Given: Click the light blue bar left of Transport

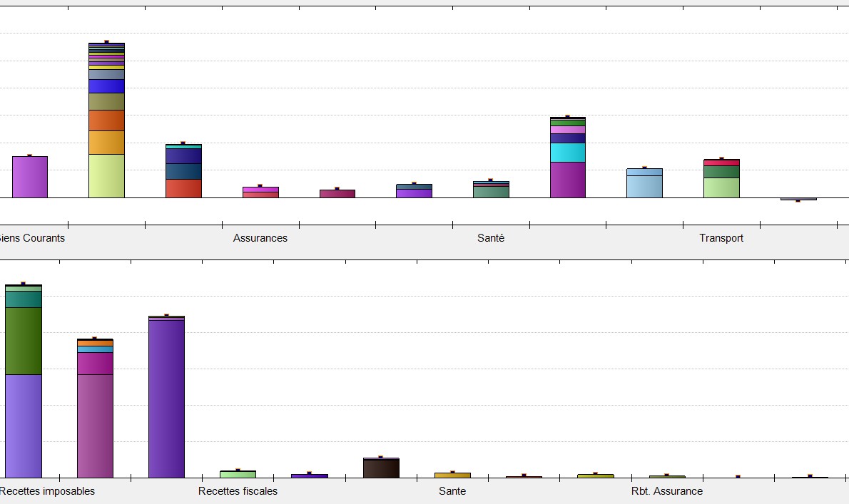Looking at the screenshot, I should tap(644, 183).
